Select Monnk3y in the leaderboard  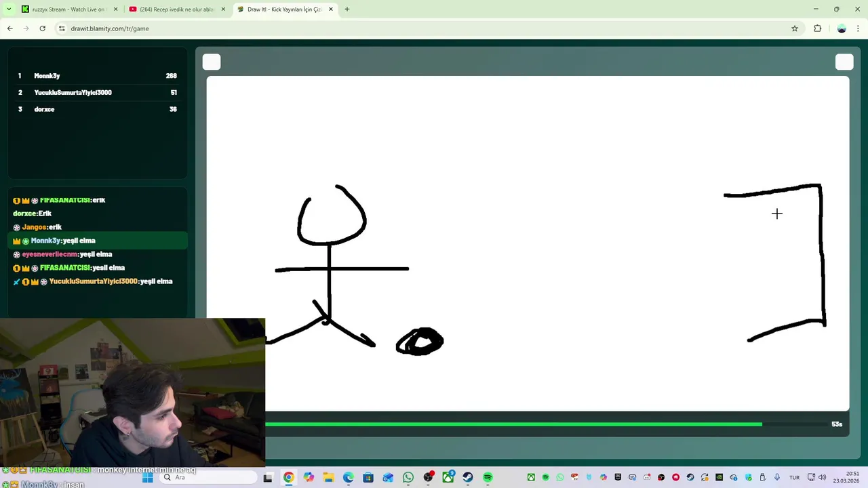pos(98,76)
